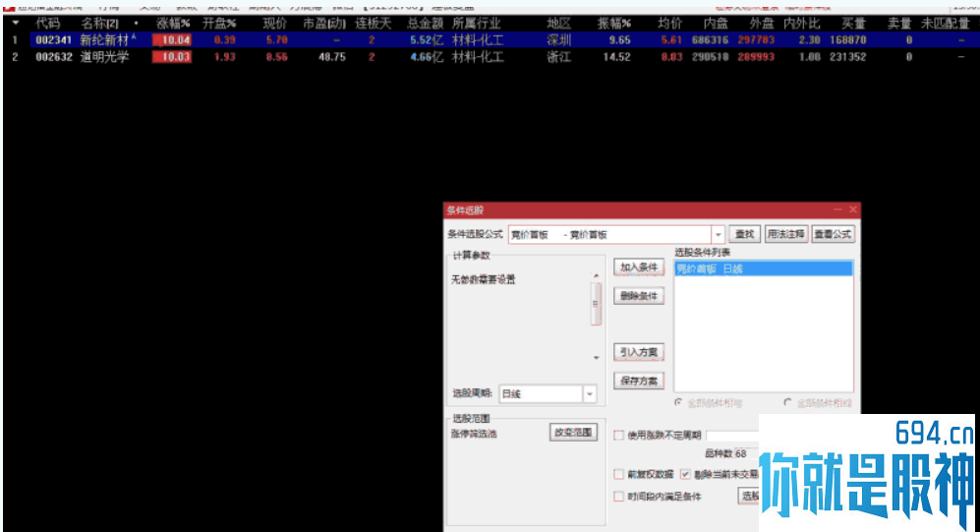This screenshot has height=532, width=980.
Task: Click up arrow in 计算参数 scroll area
Action: point(596,275)
